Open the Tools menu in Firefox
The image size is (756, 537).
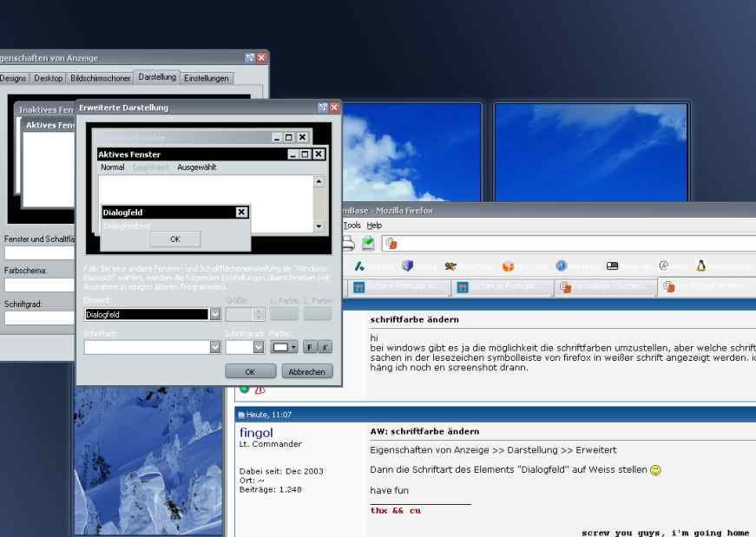[x=352, y=225]
